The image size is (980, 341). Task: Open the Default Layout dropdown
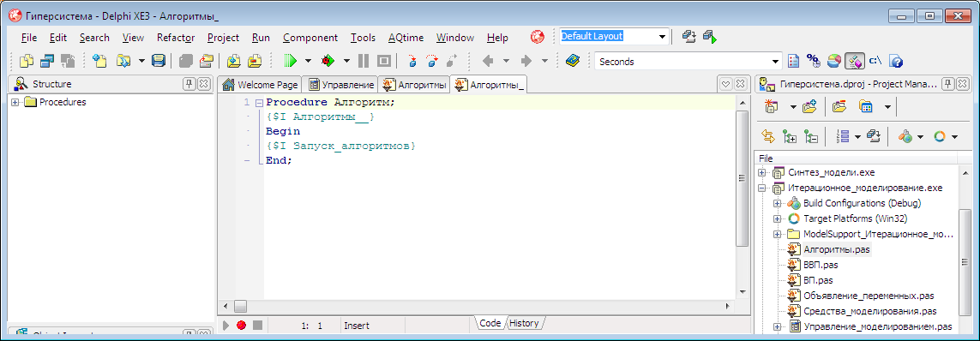[x=662, y=37]
